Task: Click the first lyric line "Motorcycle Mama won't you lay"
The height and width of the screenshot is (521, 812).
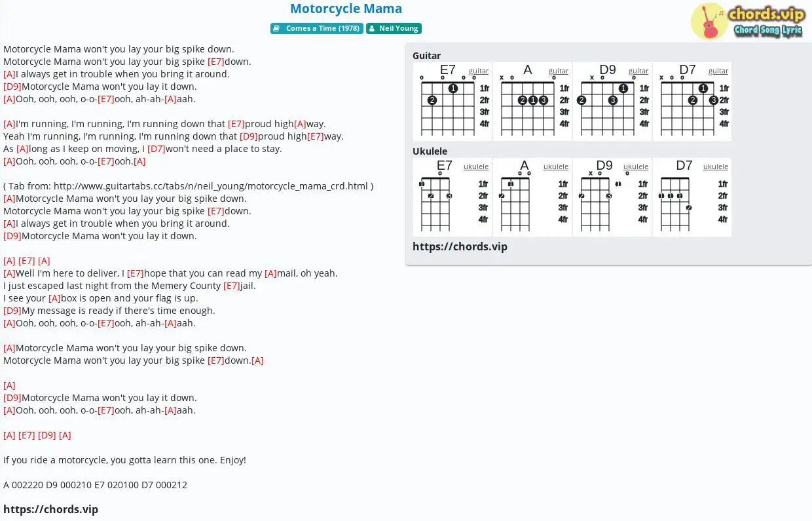Action: coord(119,49)
